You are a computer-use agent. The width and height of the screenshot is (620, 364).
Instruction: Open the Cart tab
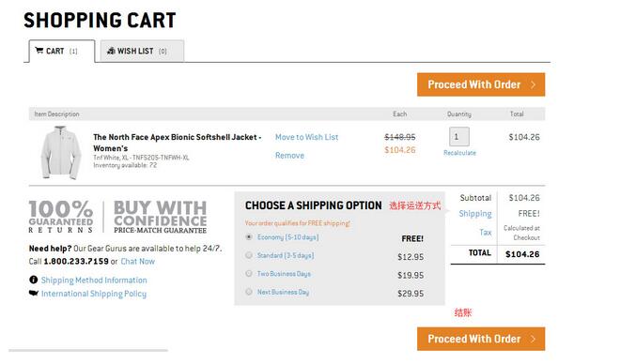click(62, 51)
